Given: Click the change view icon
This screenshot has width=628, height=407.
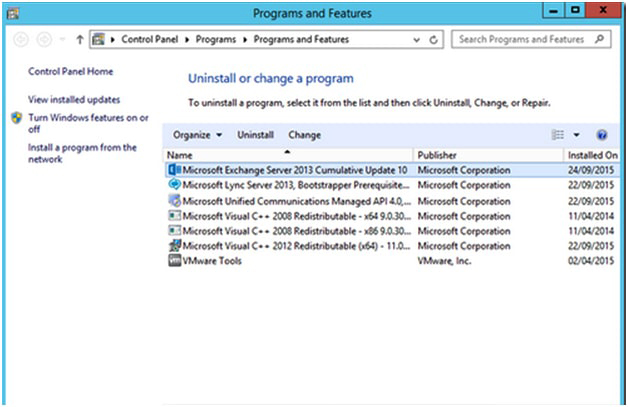Looking at the screenshot, I should pos(558,135).
